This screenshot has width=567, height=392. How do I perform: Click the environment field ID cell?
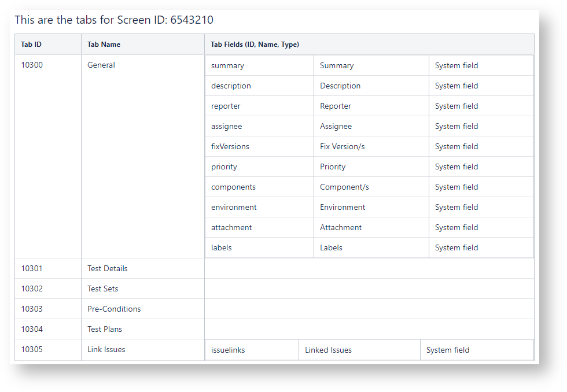(x=234, y=208)
